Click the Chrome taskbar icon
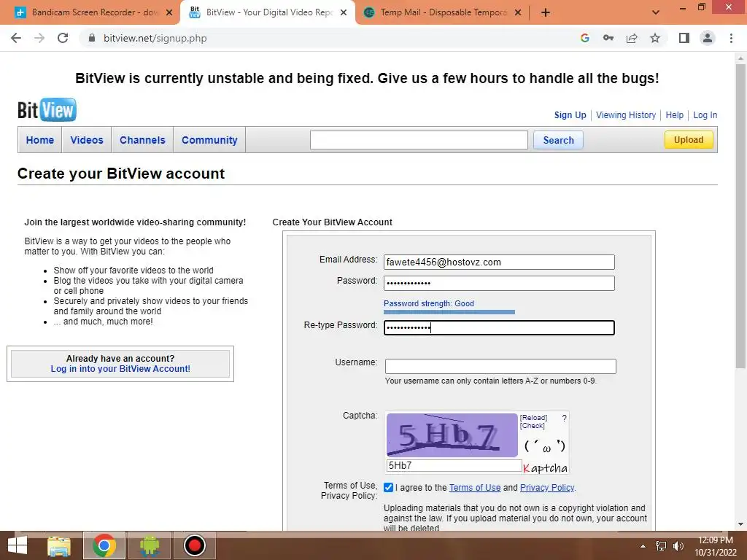The width and height of the screenshot is (747, 560). coord(104,545)
